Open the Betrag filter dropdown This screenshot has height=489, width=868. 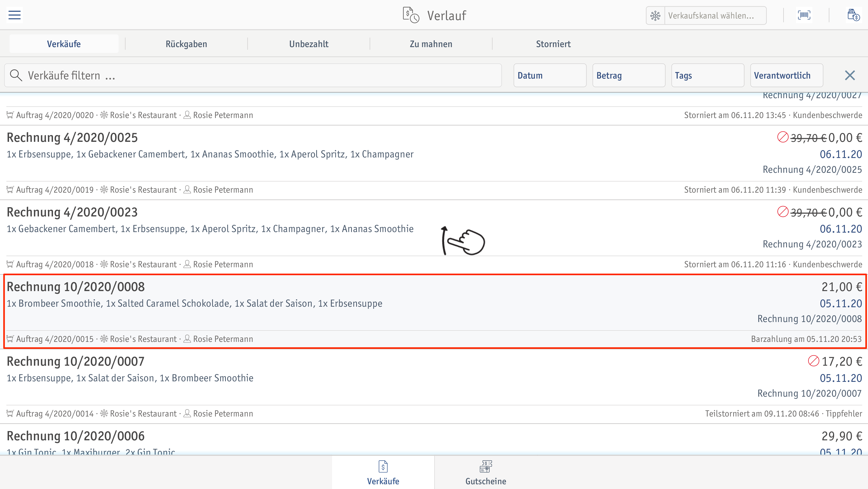(x=629, y=75)
